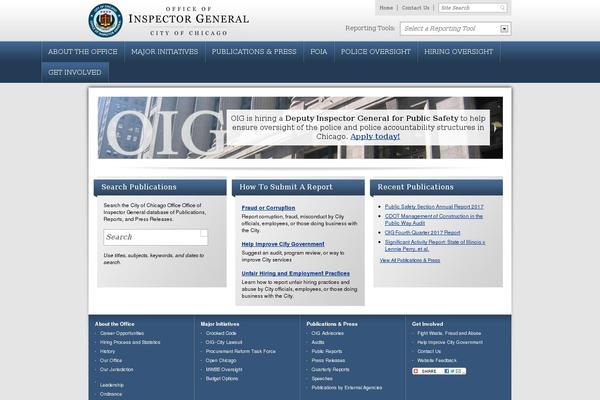Click the search submit button in Search Publications

click(204, 233)
